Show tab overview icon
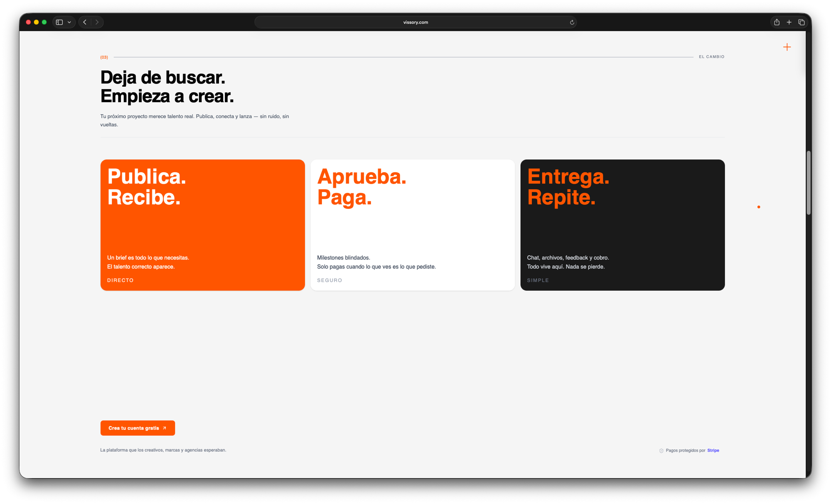This screenshot has height=504, width=831. point(801,22)
